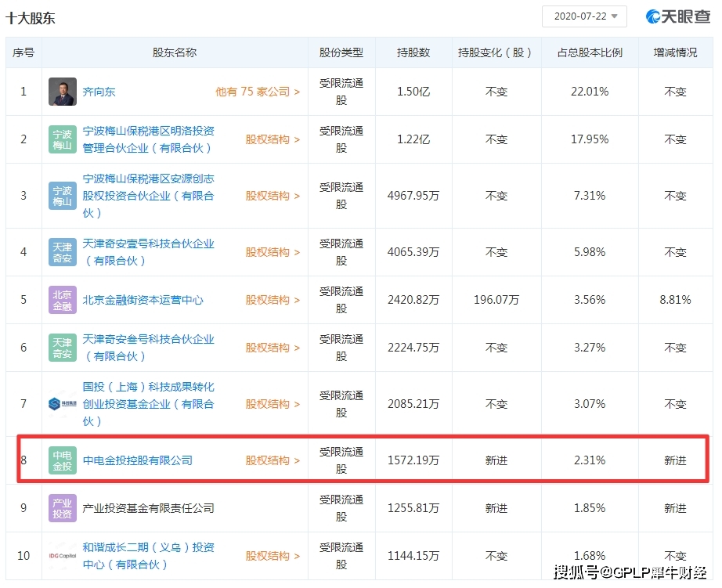
Task: Click the purple 产业投资 logo
Action: point(61,507)
